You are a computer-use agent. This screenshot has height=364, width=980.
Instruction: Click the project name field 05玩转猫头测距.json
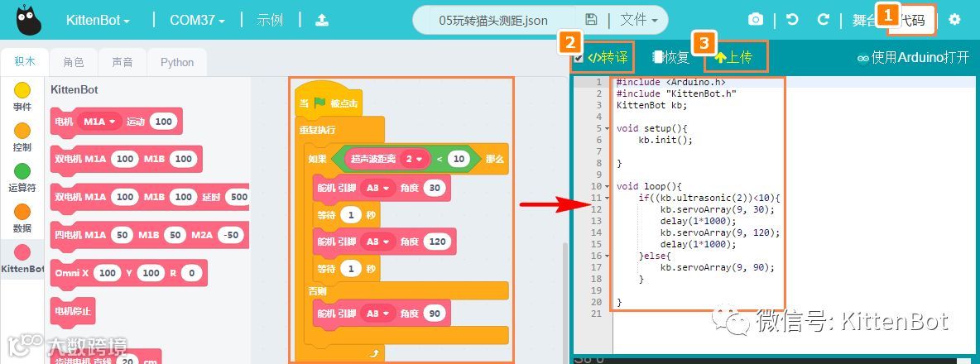coord(493,20)
